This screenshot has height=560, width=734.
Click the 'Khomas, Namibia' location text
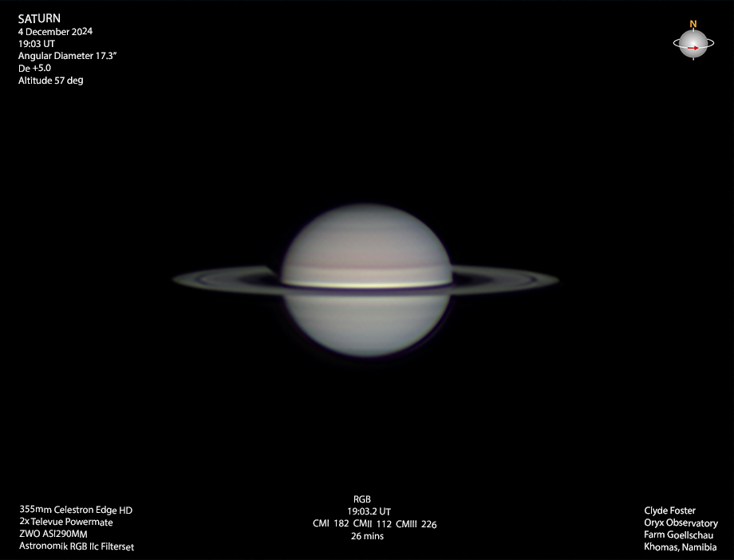click(681, 547)
